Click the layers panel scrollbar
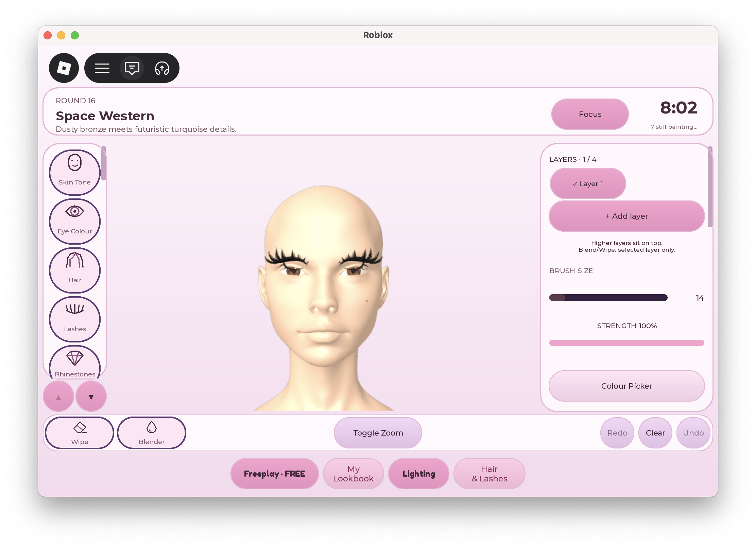This screenshot has height=547, width=756. [710, 187]
